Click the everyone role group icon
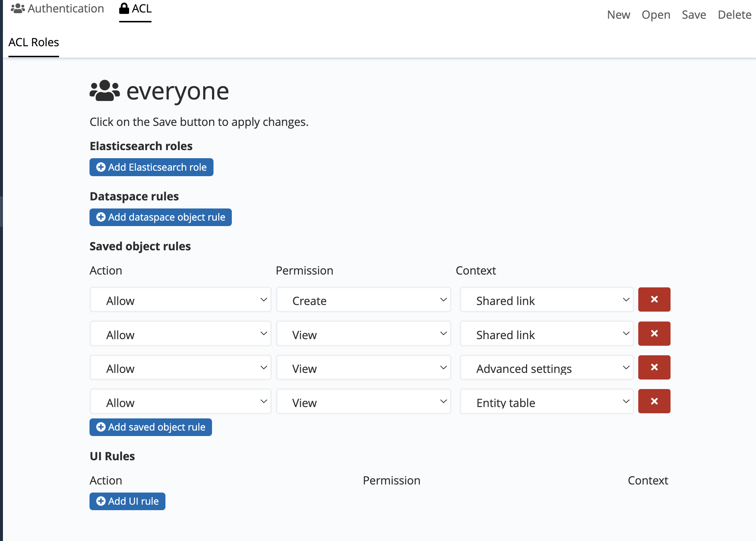756x541 pixels. [105, 91]
